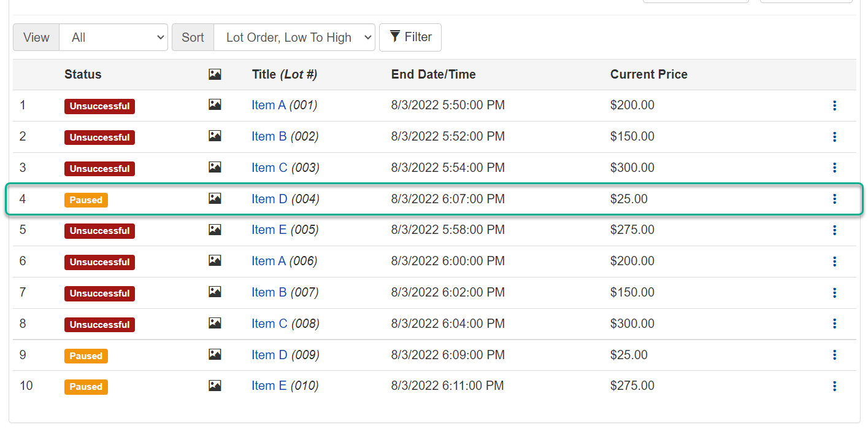Click image icon for lot 004 row
Viewport: 868px width, 431px height.
[x=215, y=198]
